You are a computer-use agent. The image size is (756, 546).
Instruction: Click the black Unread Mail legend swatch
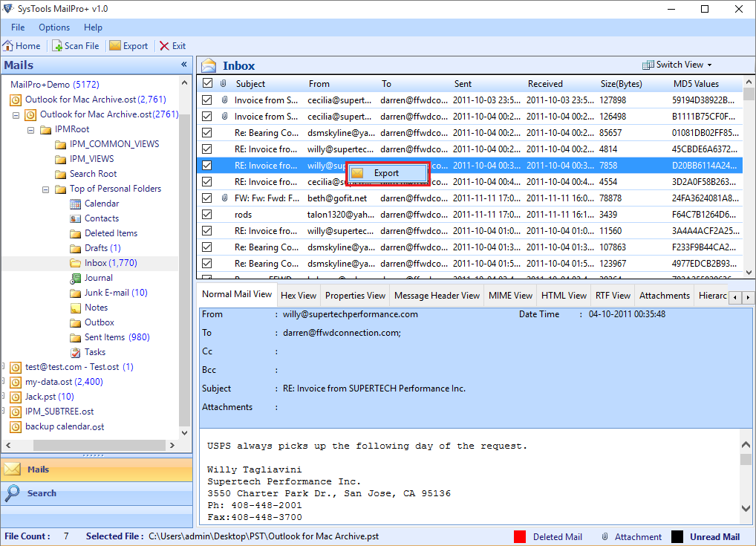[x=677, y=536]
